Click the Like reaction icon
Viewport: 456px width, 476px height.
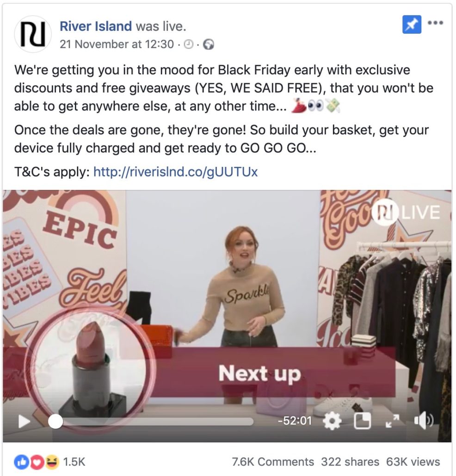(19, 462)
